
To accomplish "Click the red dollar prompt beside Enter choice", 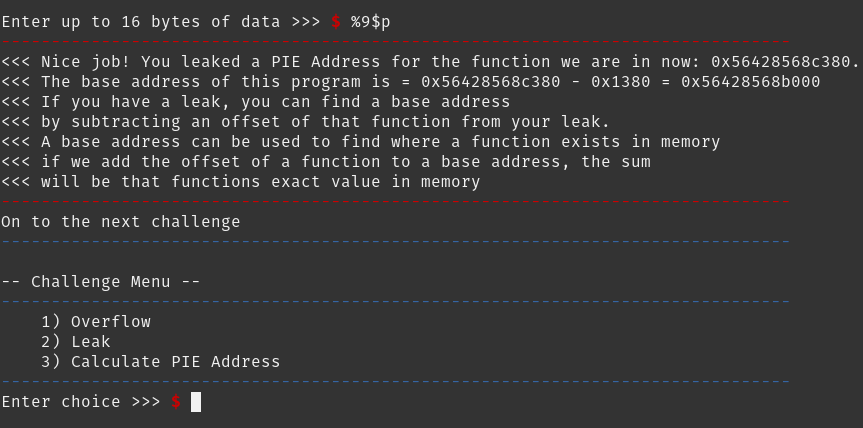I will (x=176, y=402).
